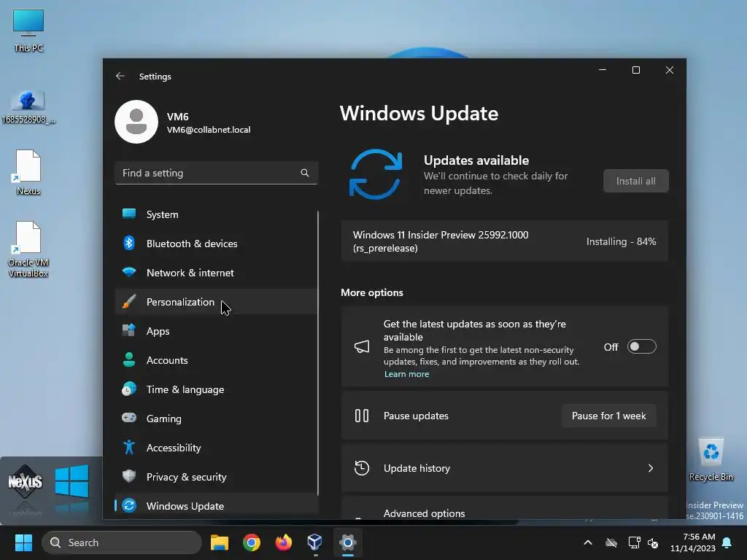
Task: Click VM6@collabnet.local account text
Action: pyautogui.click(x=209, y=130)
